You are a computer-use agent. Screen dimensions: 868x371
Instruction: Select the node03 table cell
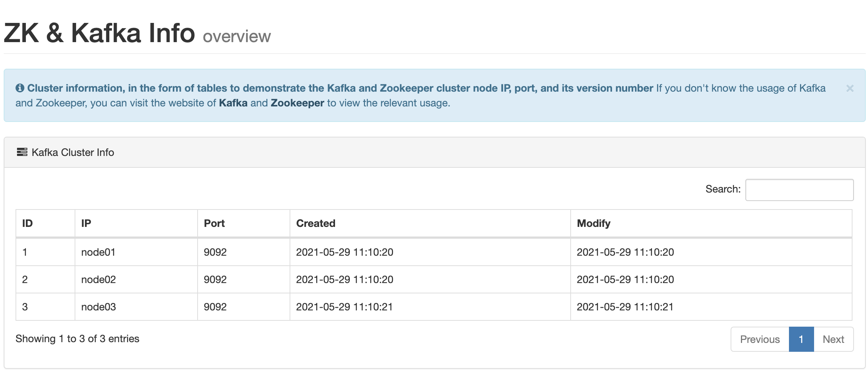click(x=98, y=307)
